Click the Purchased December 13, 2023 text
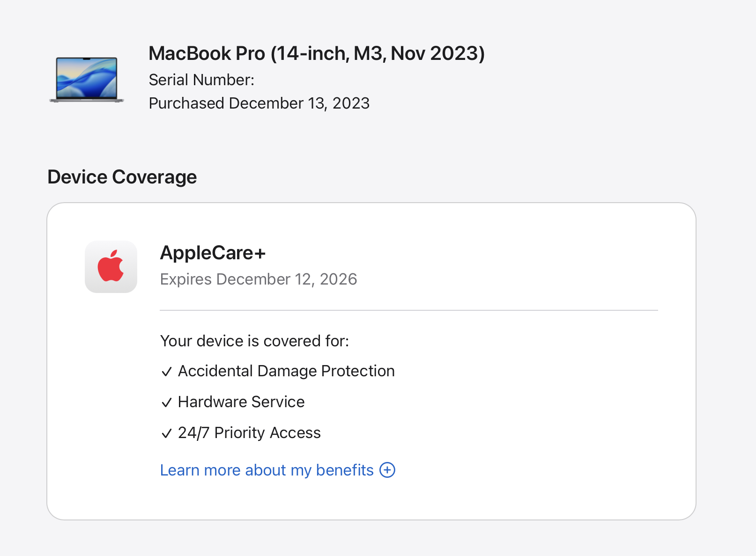This screenshot has height=556, width=756. pyautogui.click(x=259, y=103)
